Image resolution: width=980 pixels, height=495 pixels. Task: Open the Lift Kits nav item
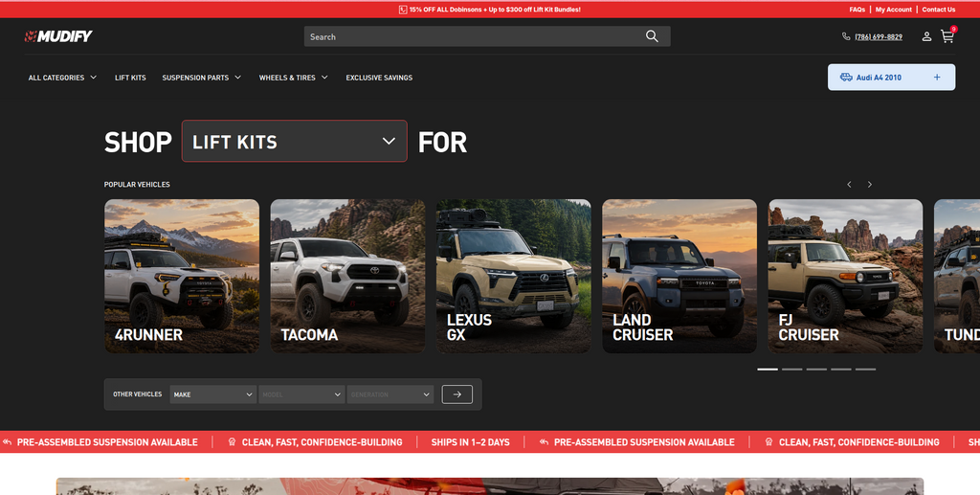[130, 78]
